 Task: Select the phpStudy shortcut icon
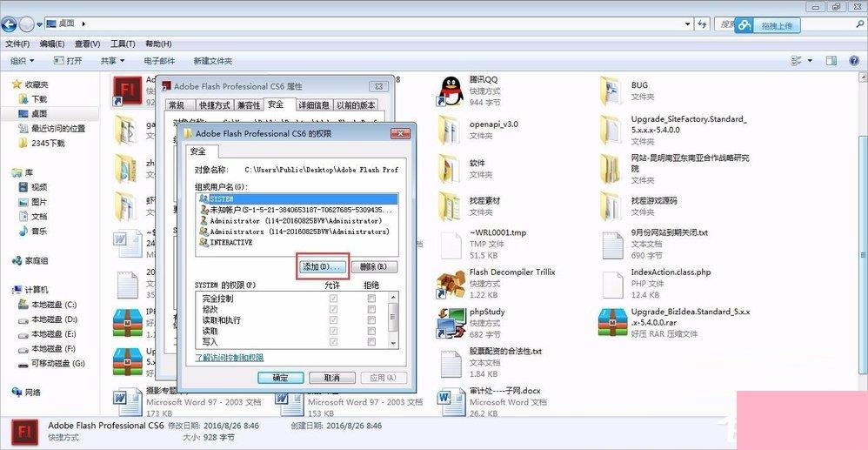(x=451, y=323)
